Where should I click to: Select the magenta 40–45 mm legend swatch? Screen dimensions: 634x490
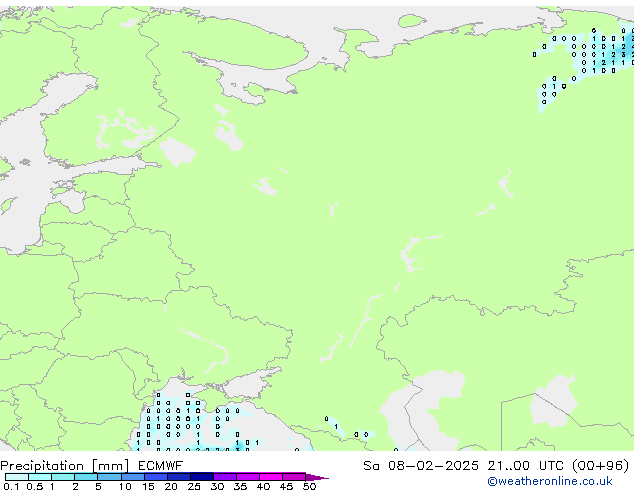pos(271,477)
